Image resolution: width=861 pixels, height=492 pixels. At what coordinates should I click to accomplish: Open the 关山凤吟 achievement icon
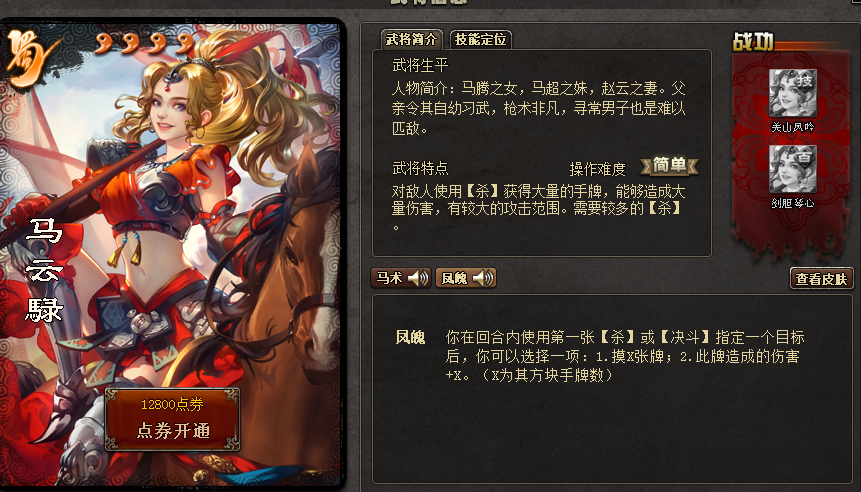(x=792, y=93)
